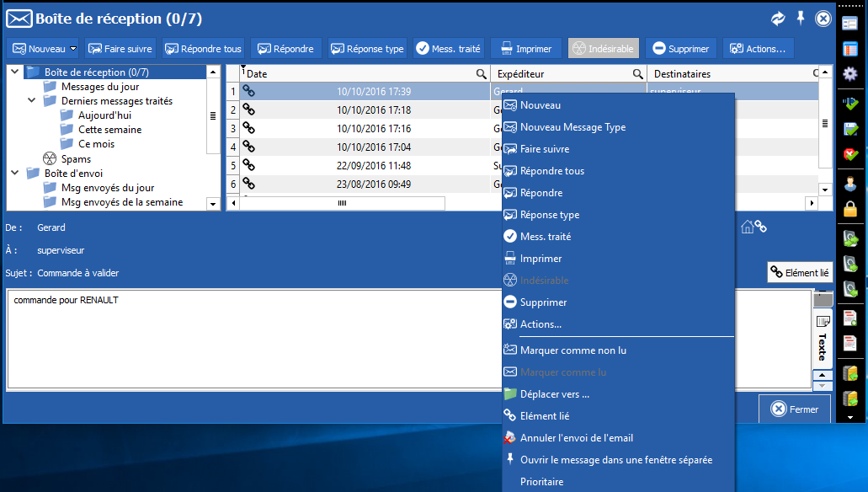Choose Prioritaire in the context menu
Viewport: 868px width, 492px height.
[541, 482]
